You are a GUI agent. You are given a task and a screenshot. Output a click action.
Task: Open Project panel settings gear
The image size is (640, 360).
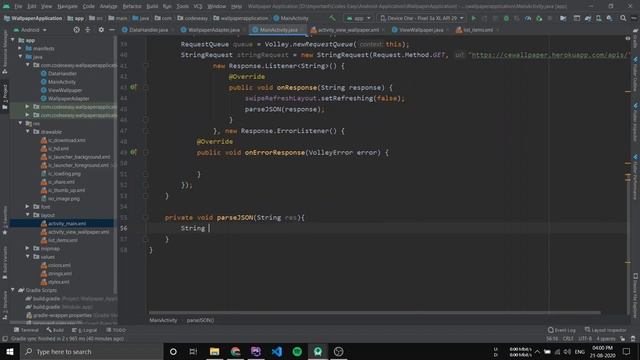click(101, 30)
